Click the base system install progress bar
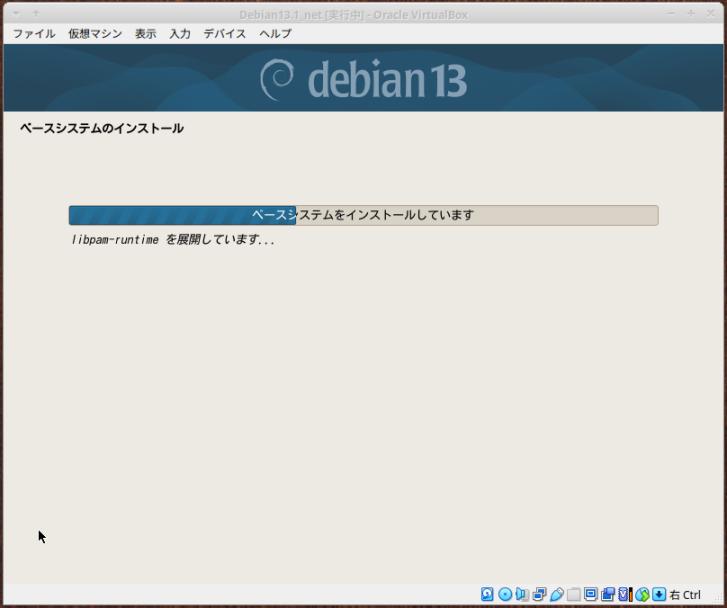 (x=364, y=215)
